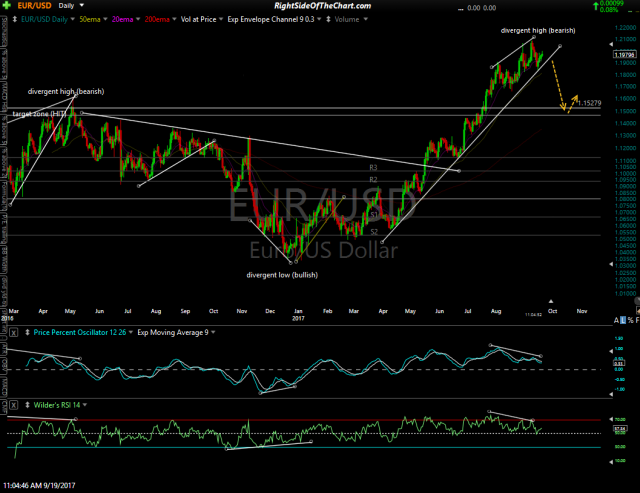Click the lower scale arrow on oscillator pane
The height and width of the screenshot is (493, 640).
click(x=611, y=394)
